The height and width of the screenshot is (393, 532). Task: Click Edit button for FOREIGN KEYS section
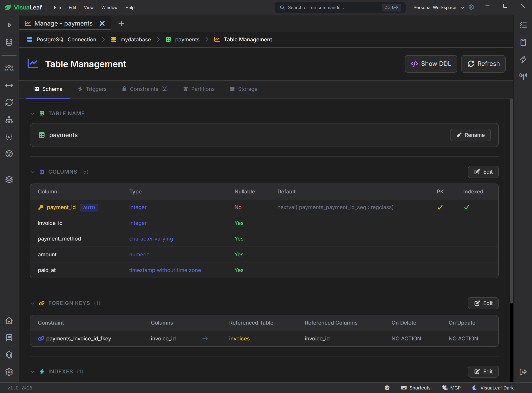(x=483, y=303)
